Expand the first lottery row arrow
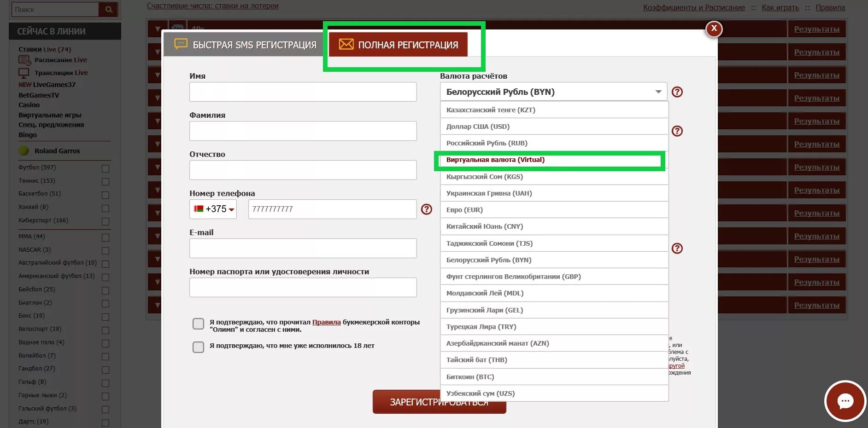The image size is (868, 428). click(x=157, y=29)
